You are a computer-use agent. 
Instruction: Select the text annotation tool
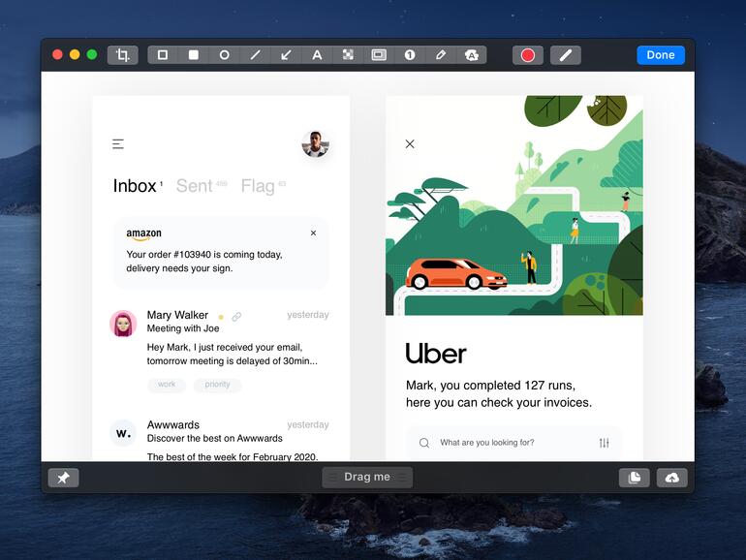click(x=317, y=55)
